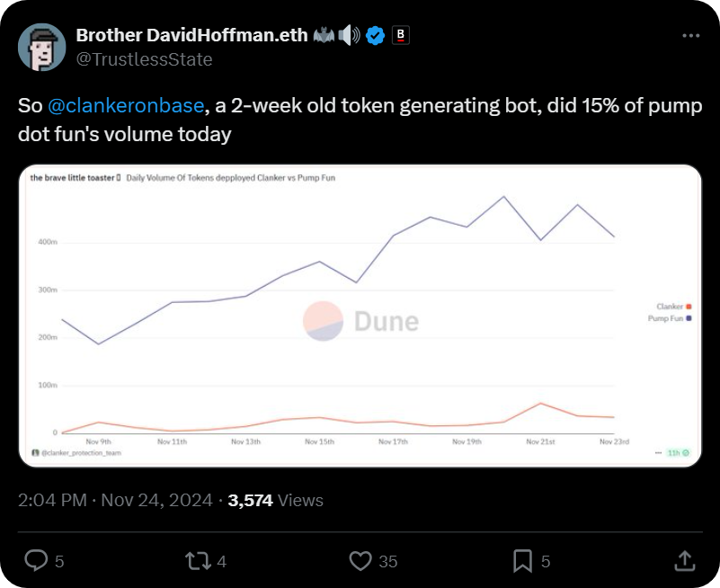Viewport: 720px width, 588px height.
Task: Click the Brother DavidHoffman.eth display name
Action: [x=192, y=35]
